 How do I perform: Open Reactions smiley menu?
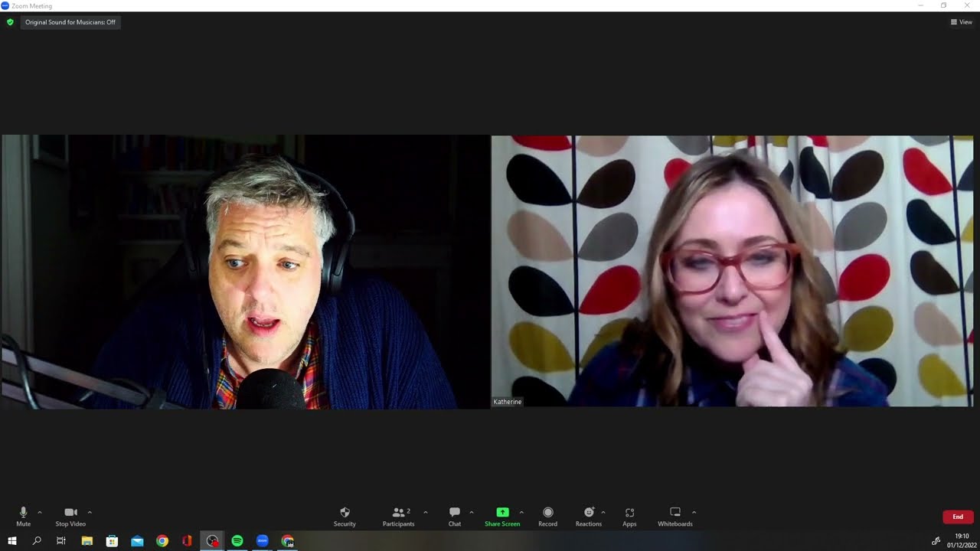pyautogui.click(x=589, y=517)
